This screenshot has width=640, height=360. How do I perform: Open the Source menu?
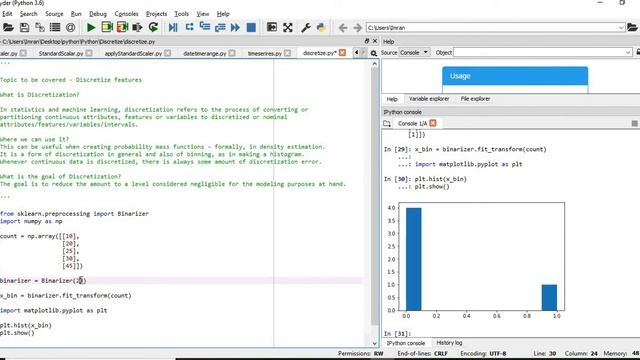pyautogui.click(x=54, y=14)
